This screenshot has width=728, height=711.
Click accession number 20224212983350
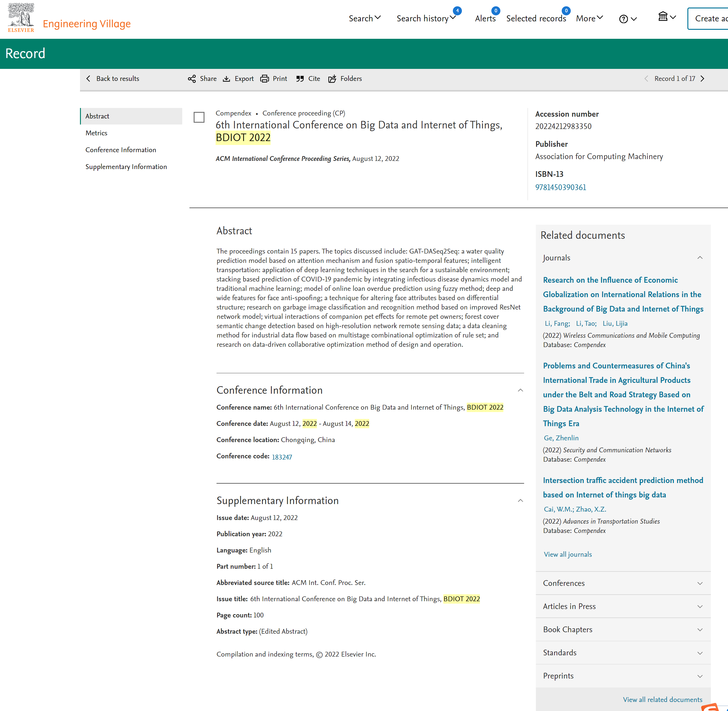563,126
